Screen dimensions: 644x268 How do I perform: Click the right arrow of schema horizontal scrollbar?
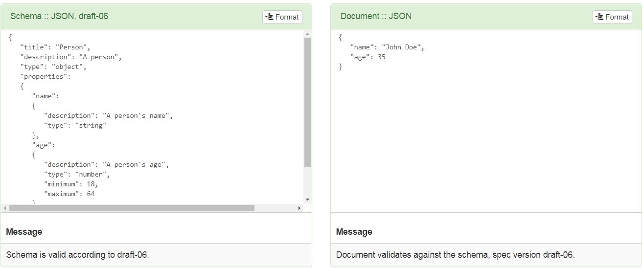(299, 208)
